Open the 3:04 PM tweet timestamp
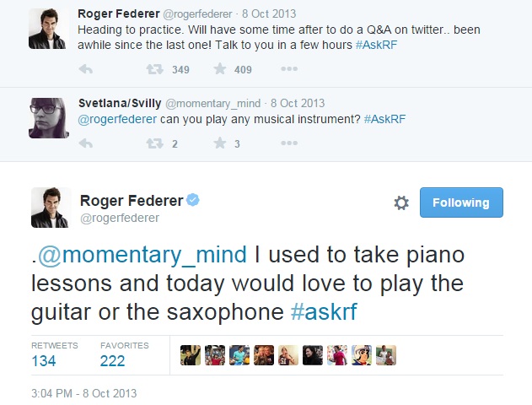This screenshot has height=405, width=532. click(x=83, y=393)
